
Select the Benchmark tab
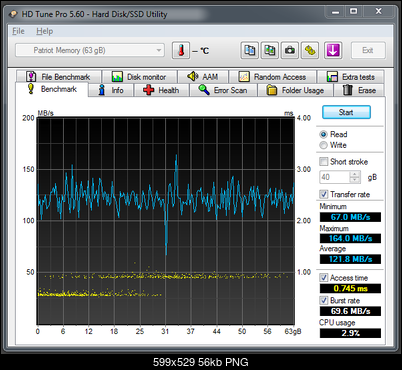tap(52, 89)
